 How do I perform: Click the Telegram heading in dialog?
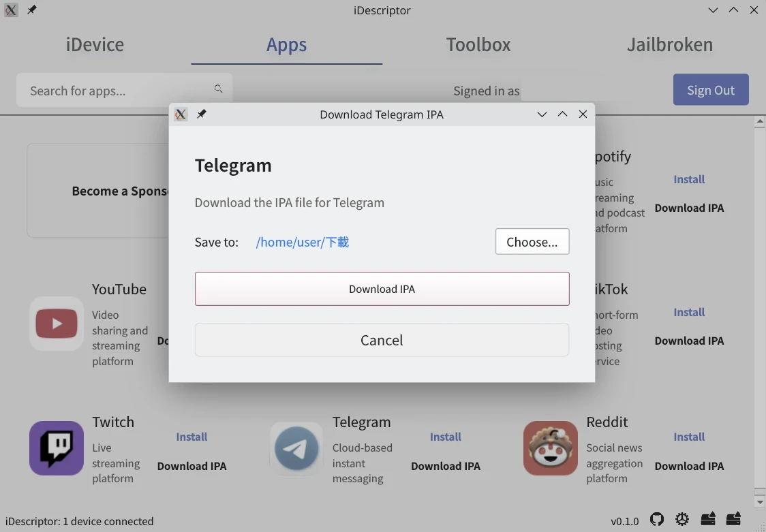[x=233, y=166]
